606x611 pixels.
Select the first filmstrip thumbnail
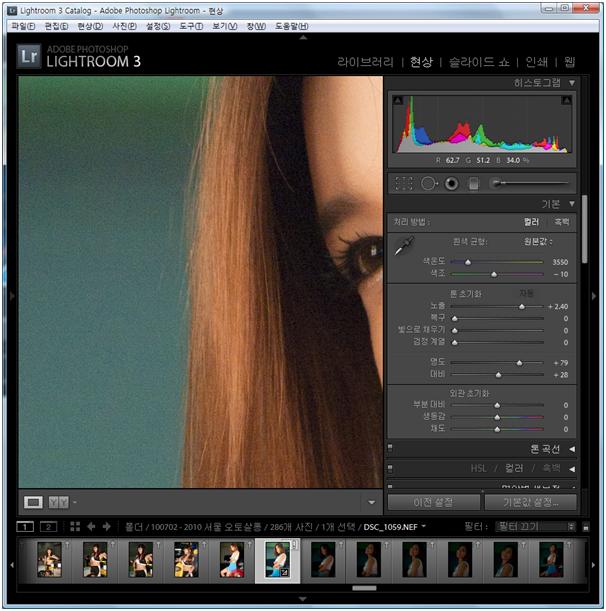[49, 560]
